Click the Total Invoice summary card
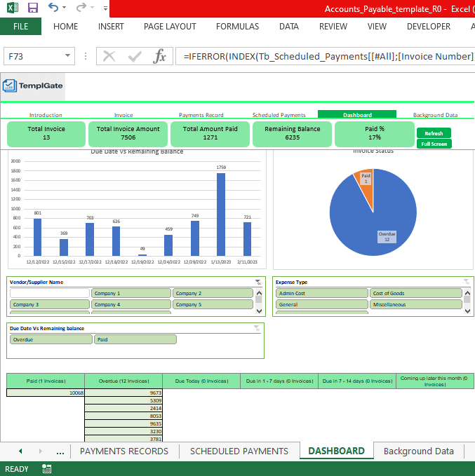The width and height of the screenshot is (475, 476). (46, 134)
